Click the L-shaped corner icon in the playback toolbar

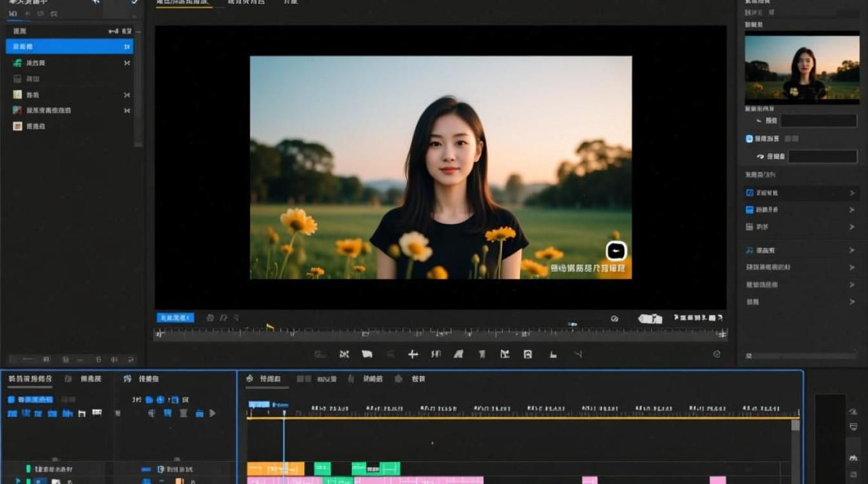coord(553,354)
